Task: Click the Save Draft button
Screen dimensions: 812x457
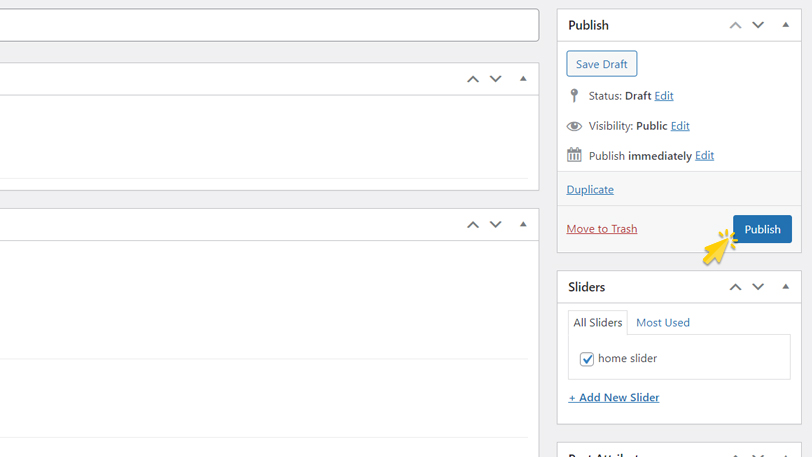Action: (601, 64)
